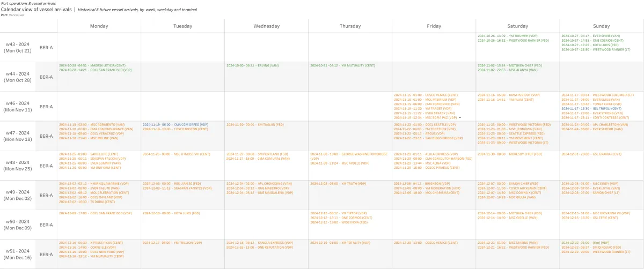Click the MSC AGRIGENTO (VAN) entry
Image resolution: width=644 pixels, height=269 pixels.
pos(94,124)
